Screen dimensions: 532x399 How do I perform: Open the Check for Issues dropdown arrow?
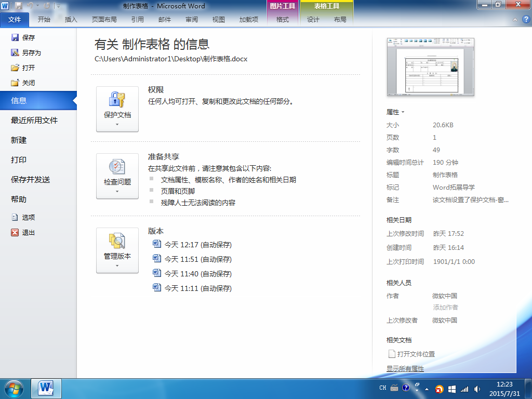point(117,191)
